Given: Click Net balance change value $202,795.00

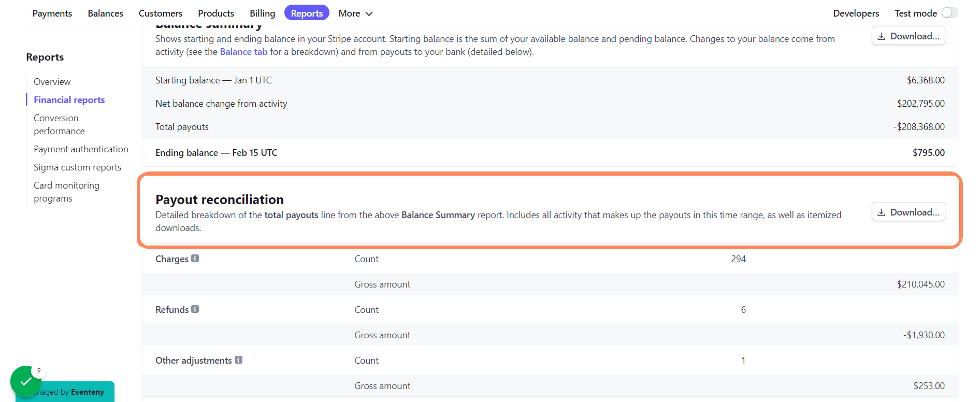Looking at the screenshot, I should 921,104.
